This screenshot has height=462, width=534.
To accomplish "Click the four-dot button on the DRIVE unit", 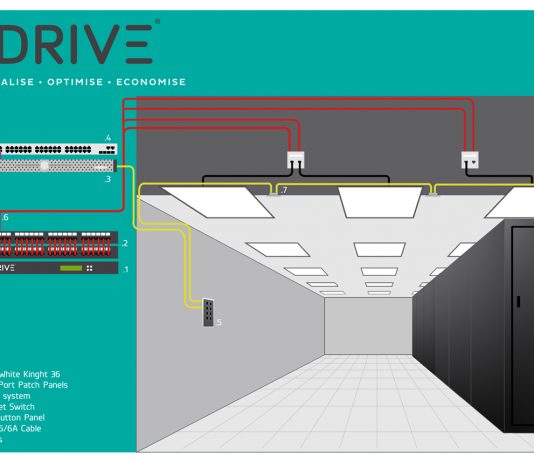I will pos(90,268).
